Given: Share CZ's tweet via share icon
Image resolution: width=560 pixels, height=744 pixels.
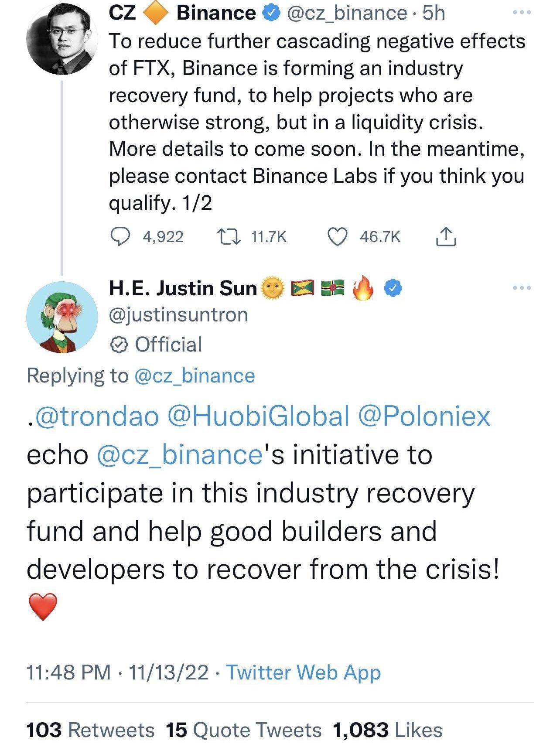Looking at the screenshot, I should coord(445,236).
